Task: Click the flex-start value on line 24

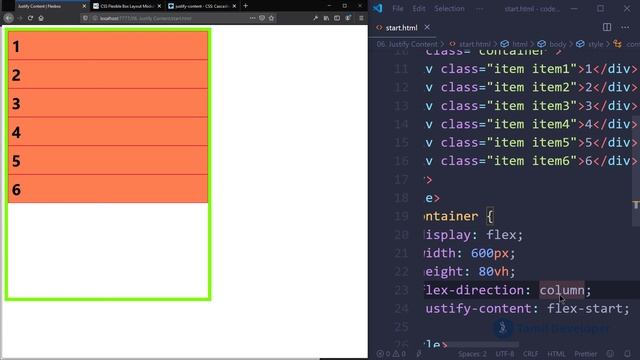Action: coord(585,309)
